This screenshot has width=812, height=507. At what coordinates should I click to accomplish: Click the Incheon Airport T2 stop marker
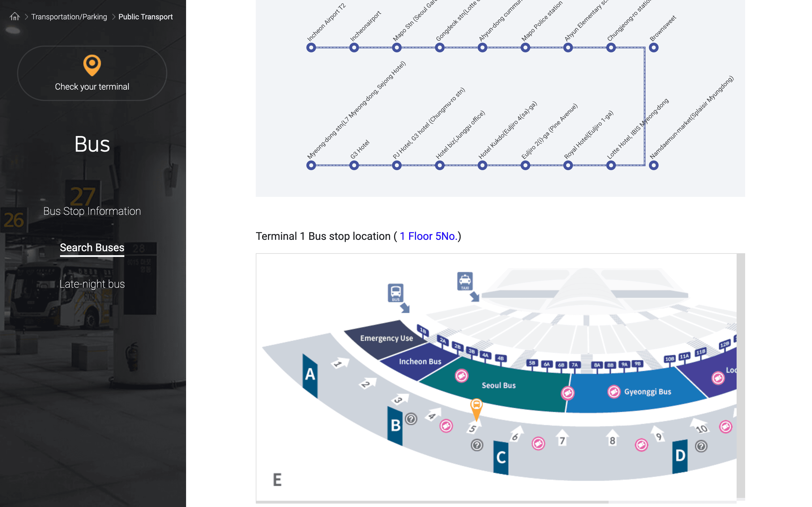click(x=311, y=48)
